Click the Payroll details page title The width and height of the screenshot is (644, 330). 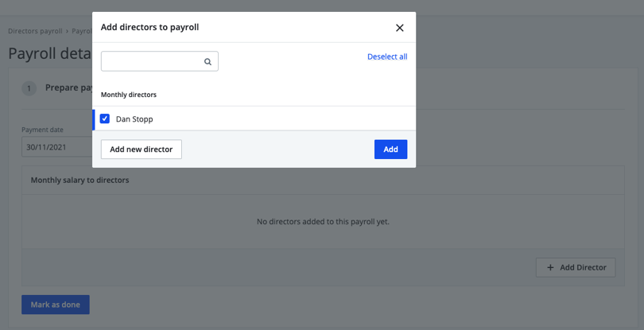49,54
